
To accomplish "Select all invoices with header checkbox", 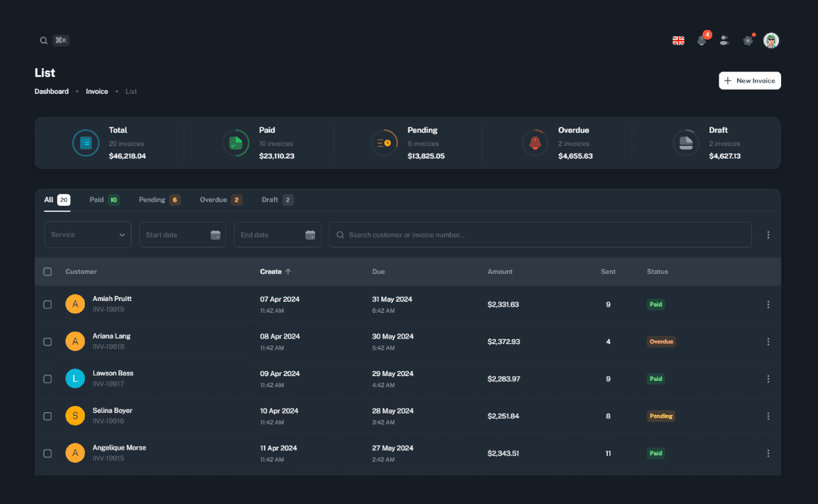I will (47, 272).
